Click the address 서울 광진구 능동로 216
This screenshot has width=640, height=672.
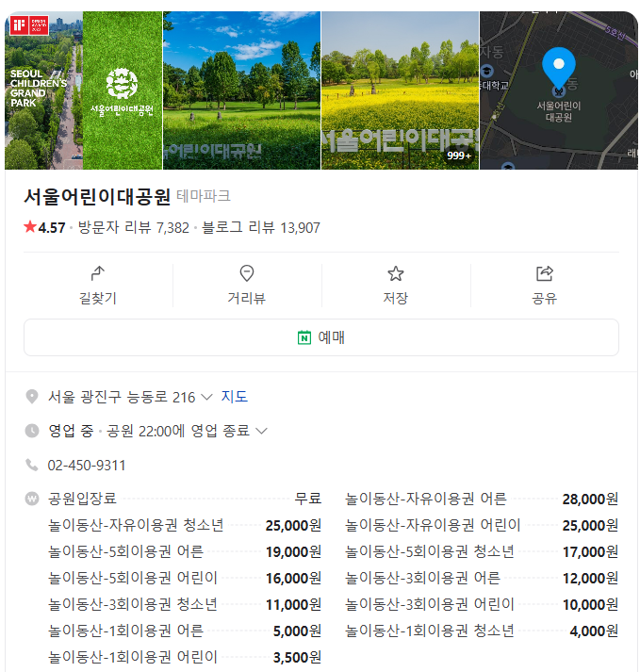tap(122, 397)
